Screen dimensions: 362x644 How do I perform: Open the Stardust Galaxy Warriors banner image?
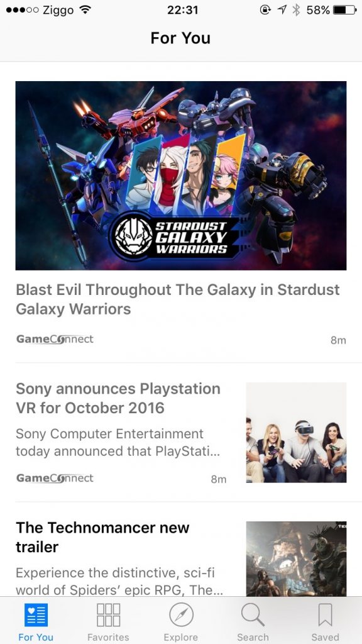[181, 175]
